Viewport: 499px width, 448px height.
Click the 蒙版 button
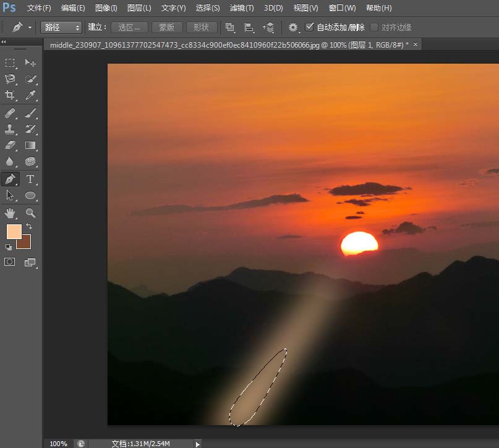click(166, 27)
